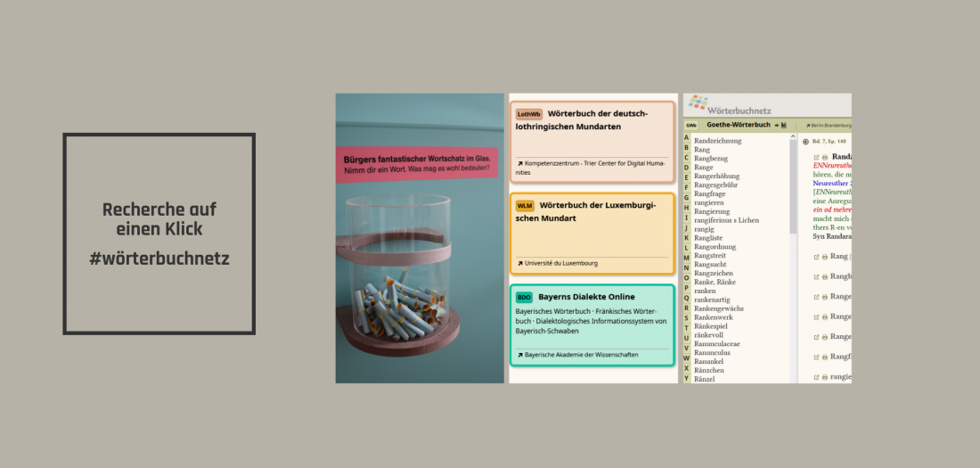Screen dimensions: 980x468
Task: Select Rangliste in the word list
Action: point(709,238)
